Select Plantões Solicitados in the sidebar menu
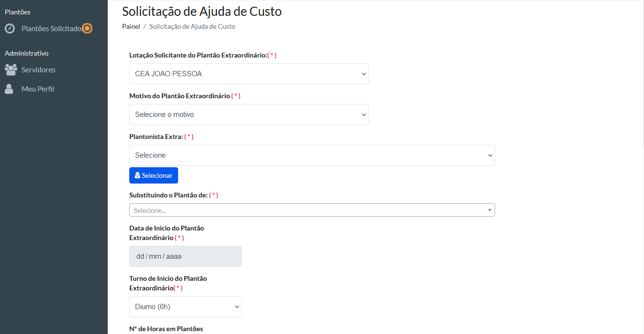Screen dimensions: 644x334 (53, 29)
